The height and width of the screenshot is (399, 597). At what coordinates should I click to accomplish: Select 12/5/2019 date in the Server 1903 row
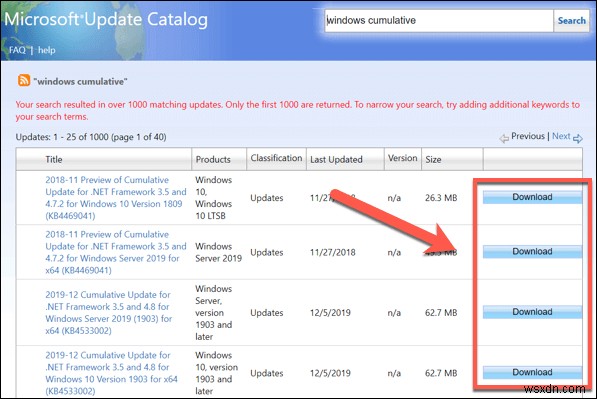click(330, 313)
